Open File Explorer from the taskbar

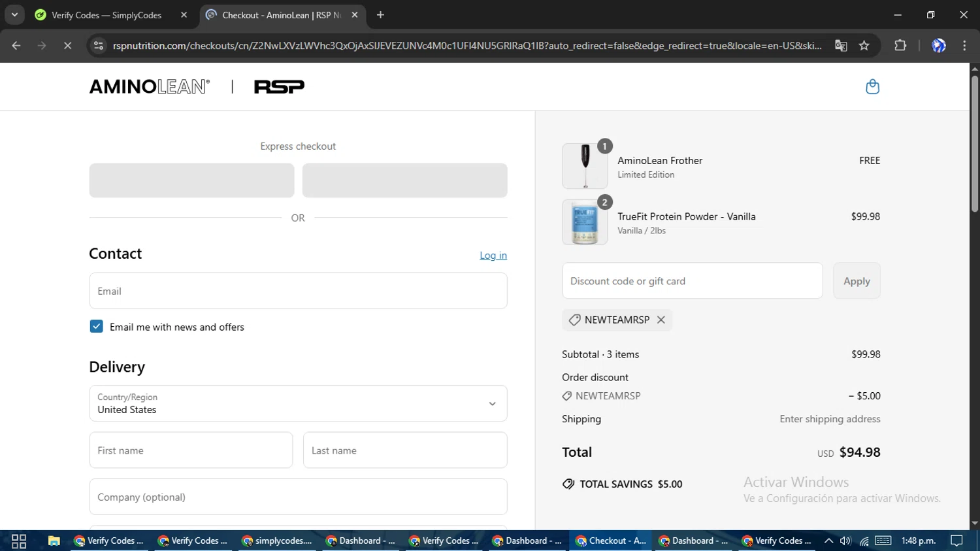(54, 541)
